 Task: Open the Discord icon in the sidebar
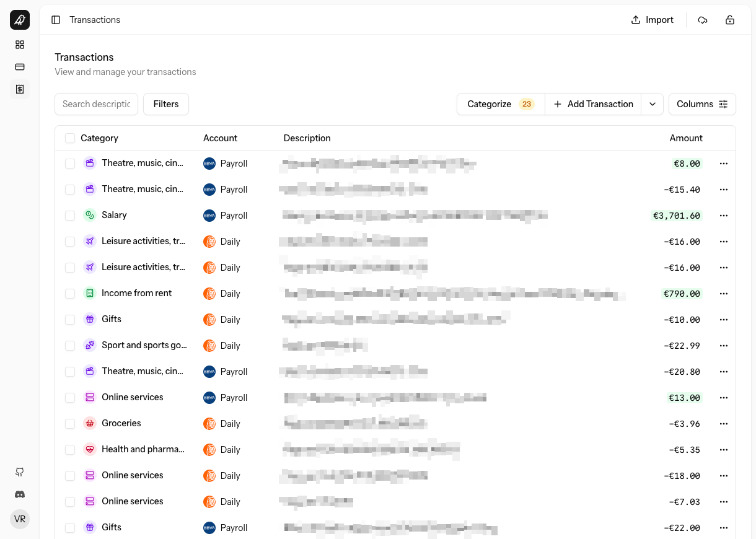click(19, 494)
